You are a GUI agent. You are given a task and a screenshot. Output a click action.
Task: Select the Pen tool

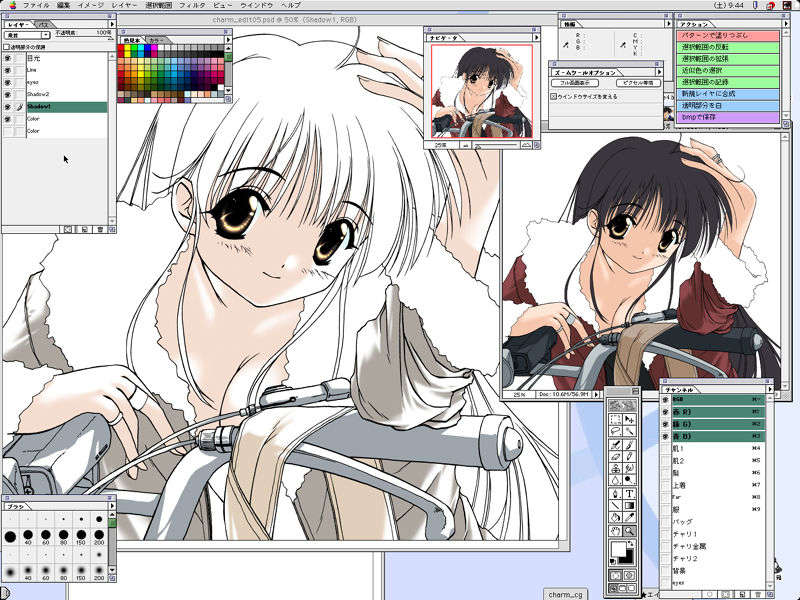click(616, 494)
